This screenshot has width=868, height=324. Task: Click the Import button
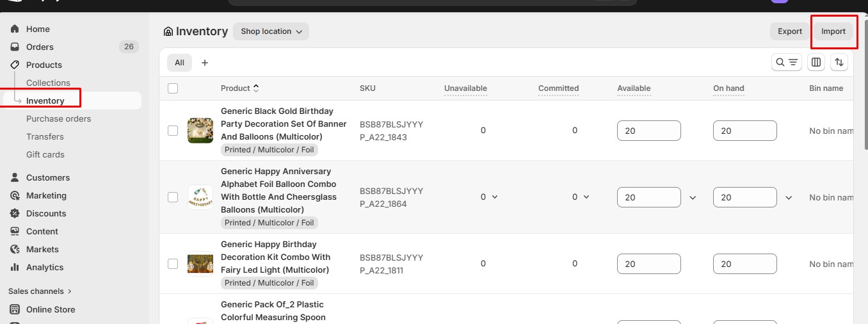833,31
